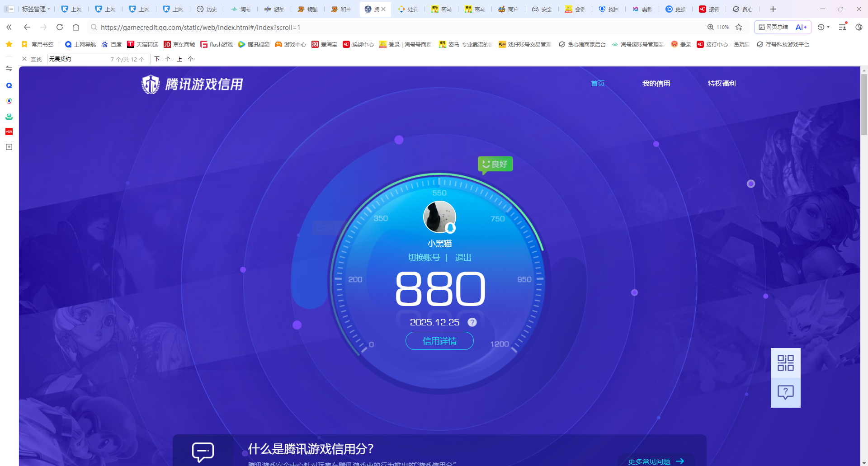Click the plus icon in the left sidebar

[x=9, y=146]
